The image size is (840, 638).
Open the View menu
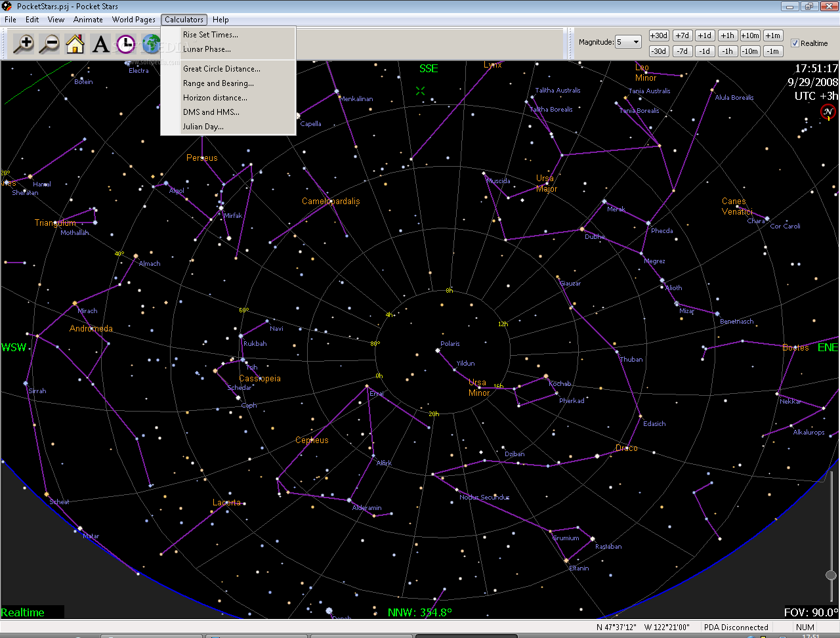tap(56, 20)
